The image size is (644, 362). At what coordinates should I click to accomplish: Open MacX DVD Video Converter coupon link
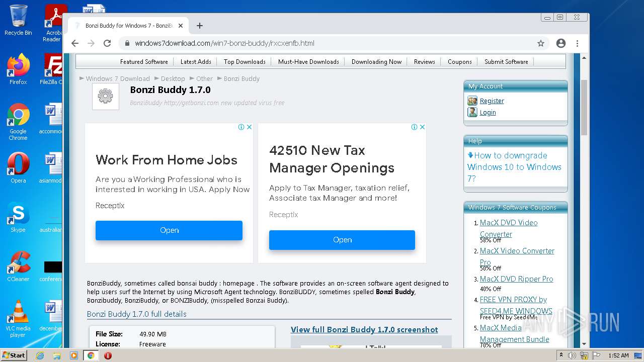[x=509, y=228]
